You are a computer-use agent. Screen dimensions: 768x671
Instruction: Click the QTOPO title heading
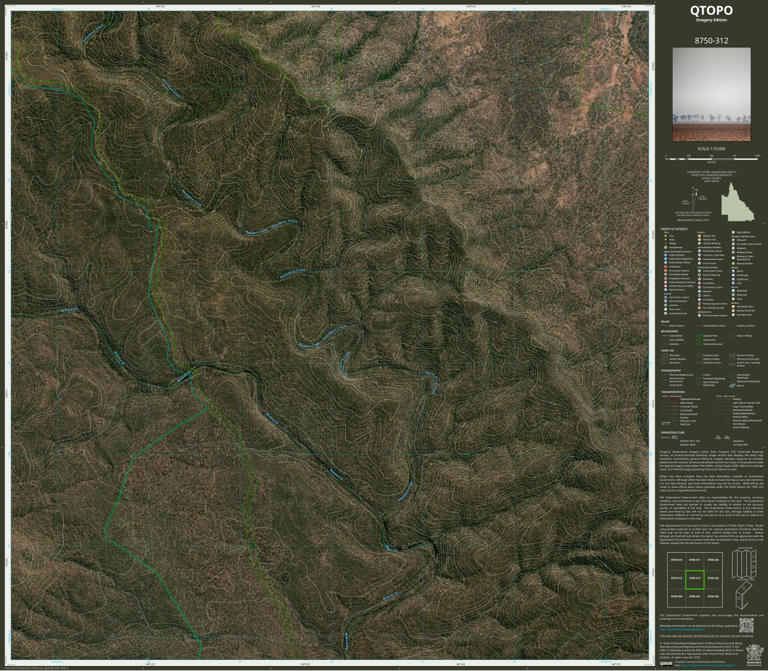711,10
